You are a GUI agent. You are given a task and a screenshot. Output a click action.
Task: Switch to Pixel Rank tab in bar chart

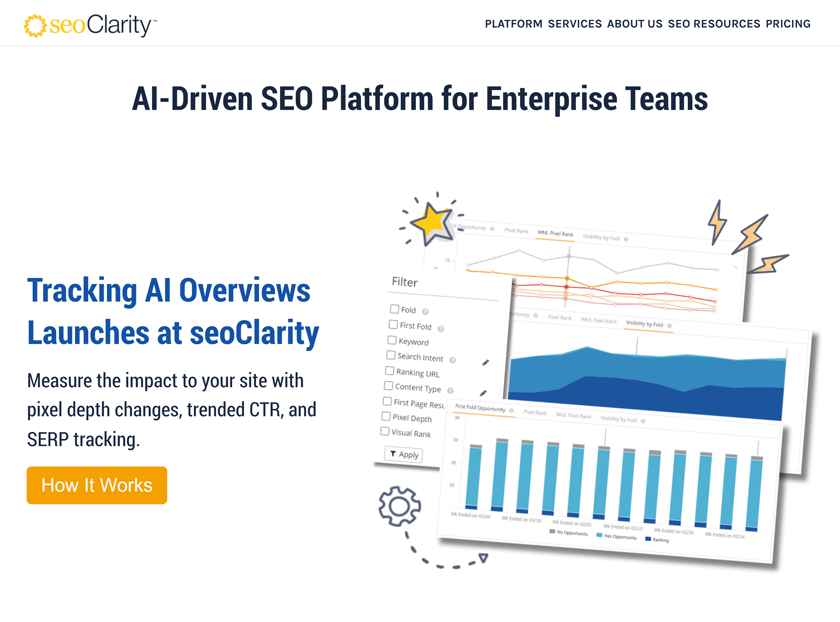coord(535,412)
